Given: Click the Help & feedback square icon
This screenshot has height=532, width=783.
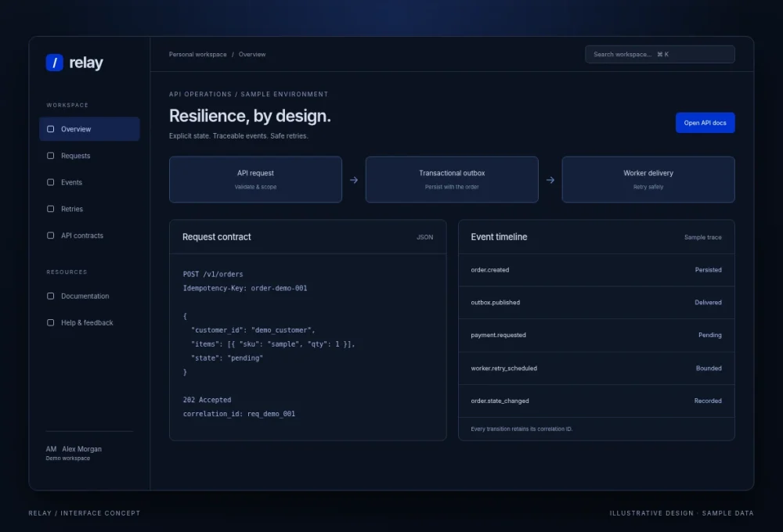Looking at the screenshot, I should [50, 322].
